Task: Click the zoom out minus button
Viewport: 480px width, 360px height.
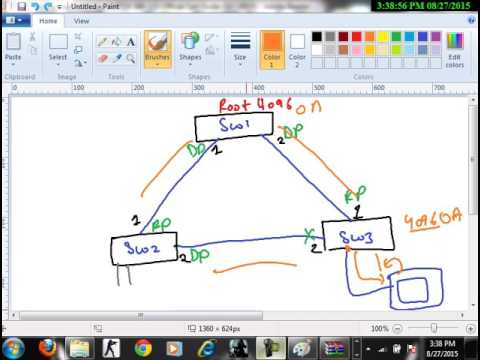Action: [x=397, y=329]
